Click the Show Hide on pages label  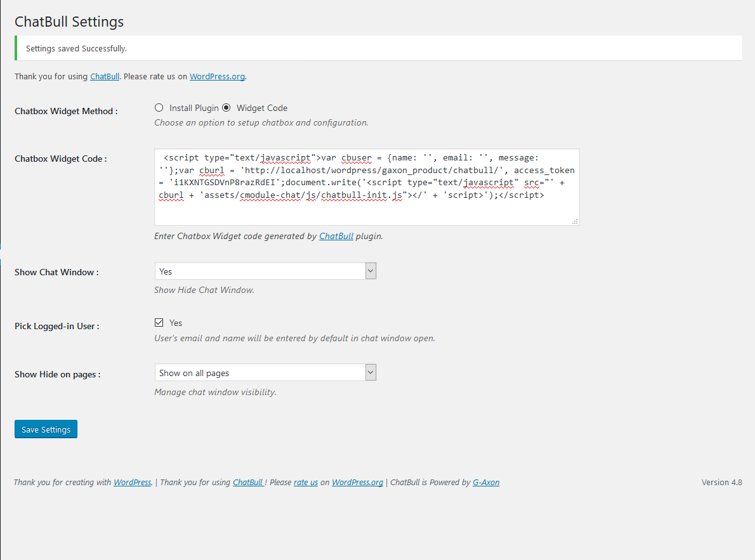pyautogui.click(x=57, y=375)
